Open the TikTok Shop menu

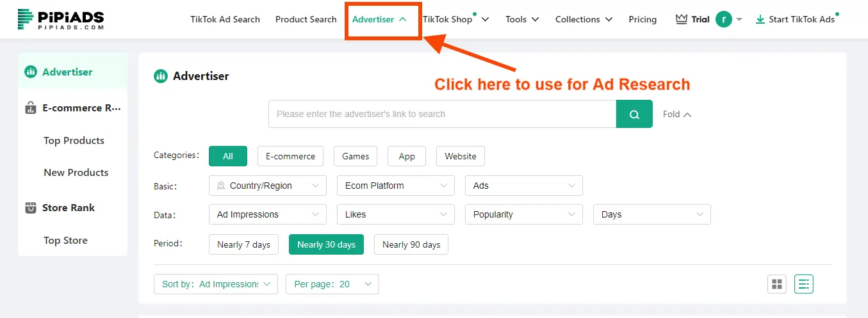(455, 19)
